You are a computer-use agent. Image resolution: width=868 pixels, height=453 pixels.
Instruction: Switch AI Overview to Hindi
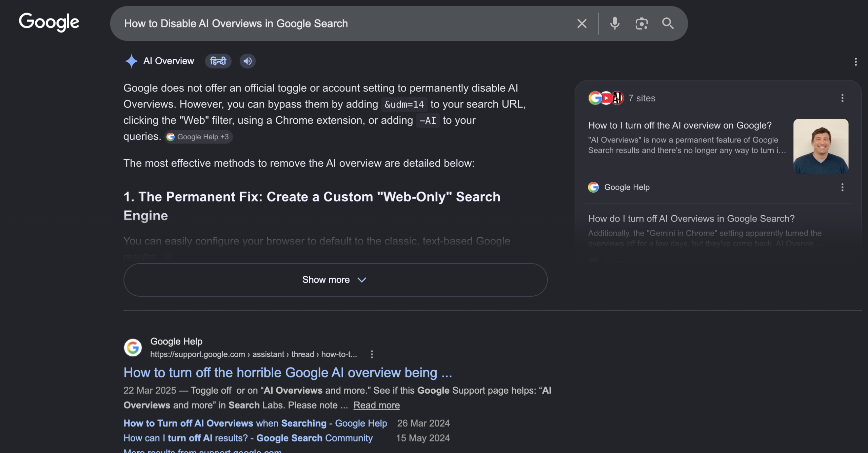(218, 61)
